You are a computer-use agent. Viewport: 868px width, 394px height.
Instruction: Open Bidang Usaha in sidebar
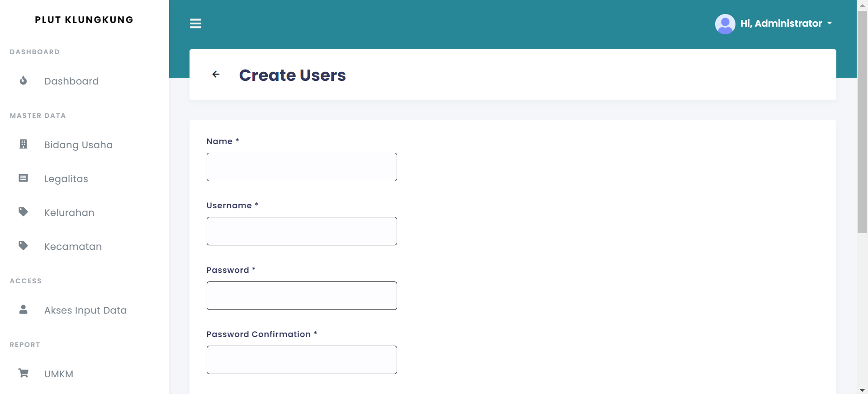coord(78,145)
